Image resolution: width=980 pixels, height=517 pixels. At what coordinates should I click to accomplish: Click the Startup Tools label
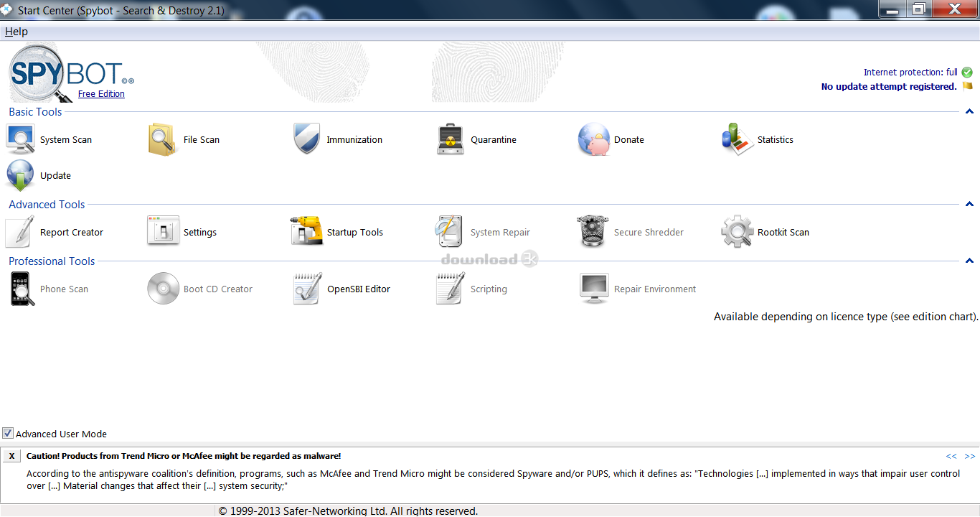(355, 233)
